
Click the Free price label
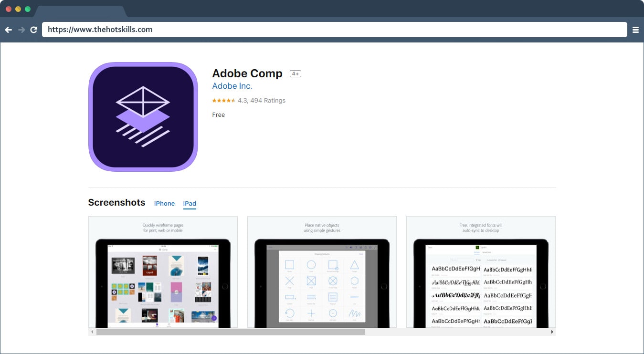point(218,115)
